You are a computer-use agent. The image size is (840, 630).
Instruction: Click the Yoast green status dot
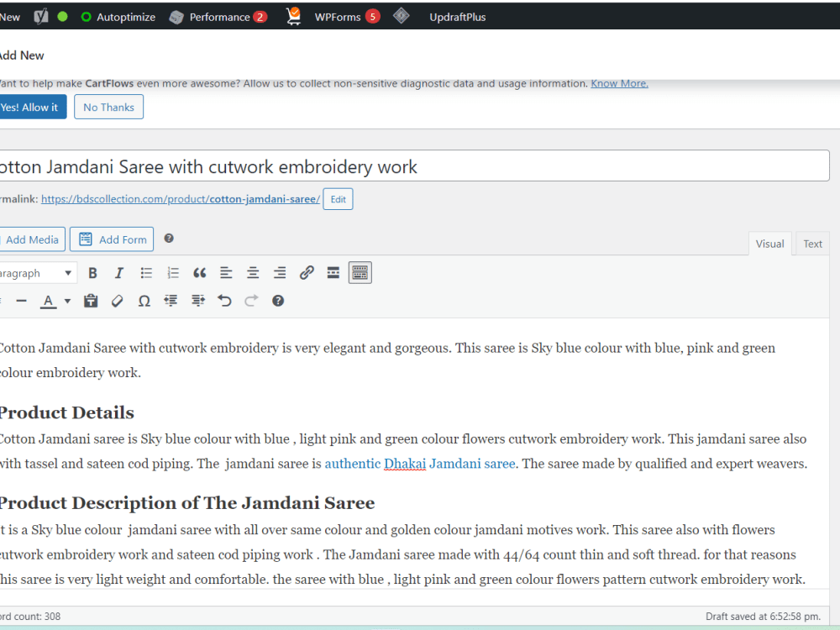(63, 17)
